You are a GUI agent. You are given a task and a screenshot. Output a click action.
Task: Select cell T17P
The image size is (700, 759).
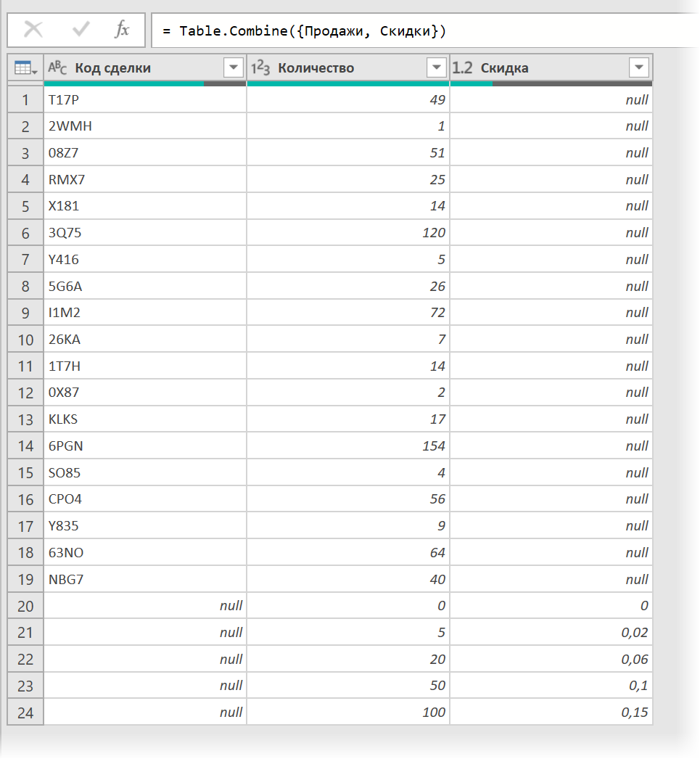[x=145, y=99]
